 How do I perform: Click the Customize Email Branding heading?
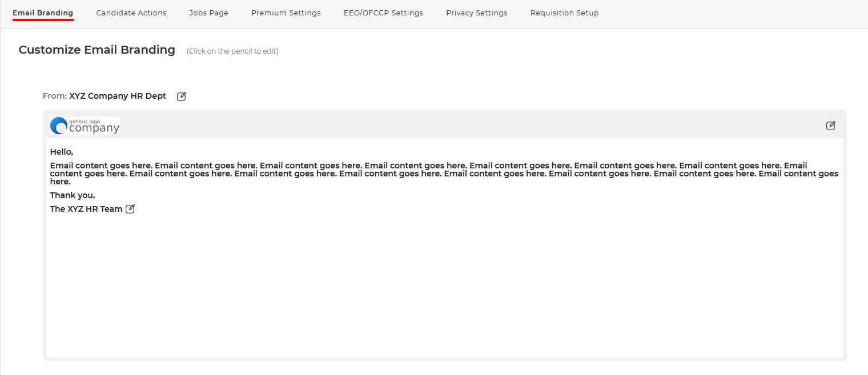pyautogui.click(x=97, y=50)
